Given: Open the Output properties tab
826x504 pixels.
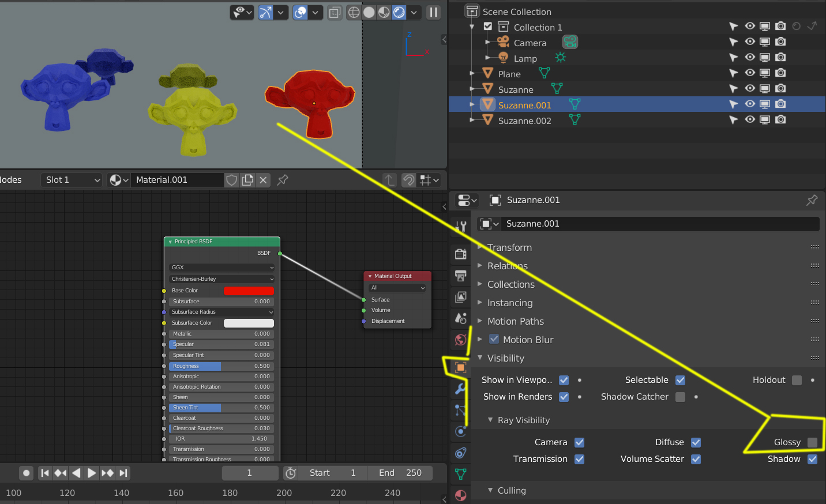Looking at the screenshot, I should pyautogui.click(x=461, y=276).
